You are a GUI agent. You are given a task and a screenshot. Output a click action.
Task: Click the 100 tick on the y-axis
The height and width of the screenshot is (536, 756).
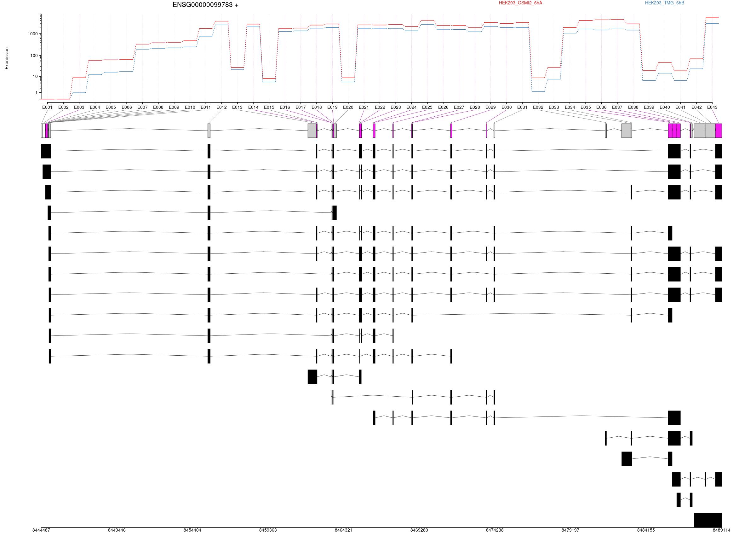(x=34, y=56)
